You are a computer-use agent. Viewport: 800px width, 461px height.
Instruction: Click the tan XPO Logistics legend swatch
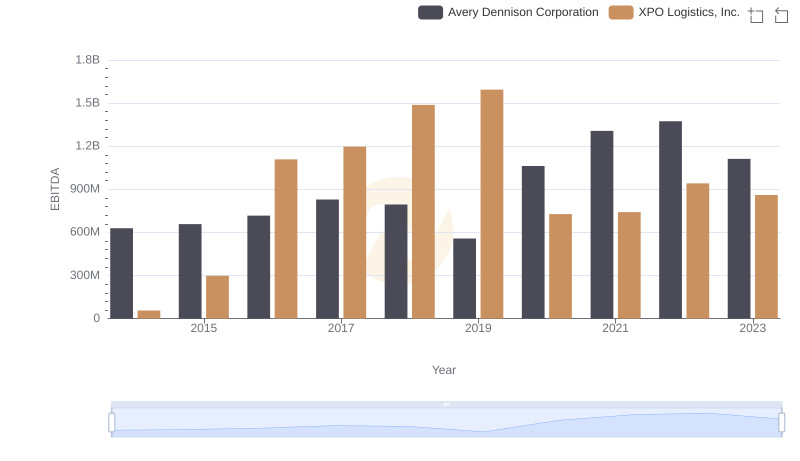point(621,12)
